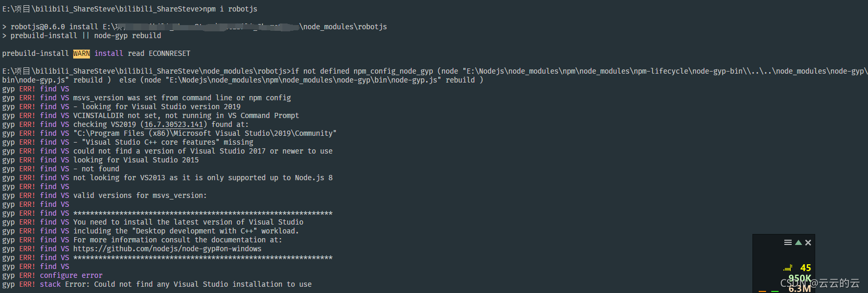Close the floating monitor widget

tap(808, 242)
